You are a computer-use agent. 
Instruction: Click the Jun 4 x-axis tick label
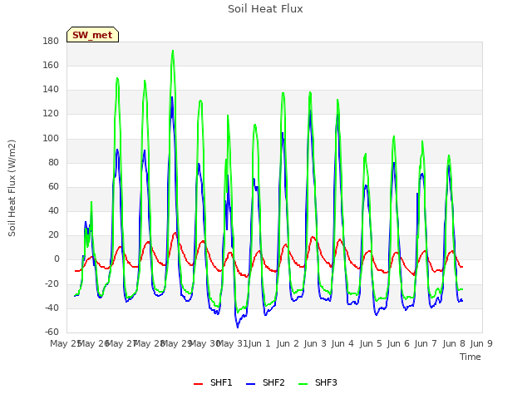[x=342, y=343]
